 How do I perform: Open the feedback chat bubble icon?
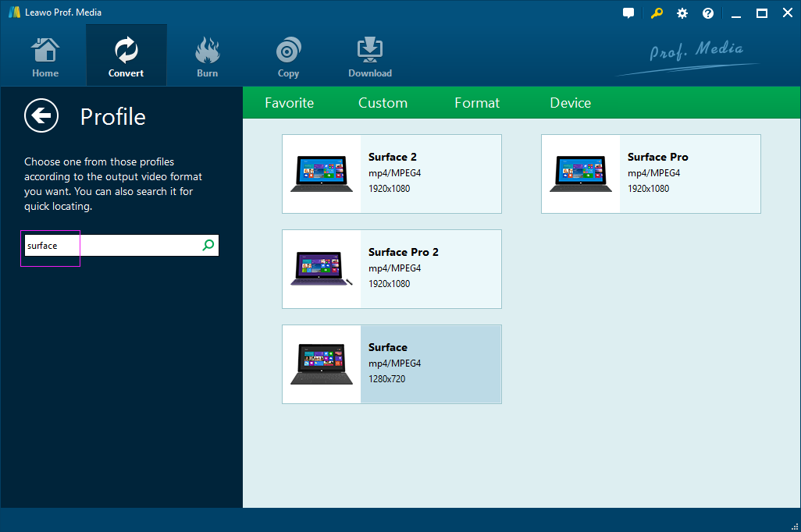(x=628, y=13)
